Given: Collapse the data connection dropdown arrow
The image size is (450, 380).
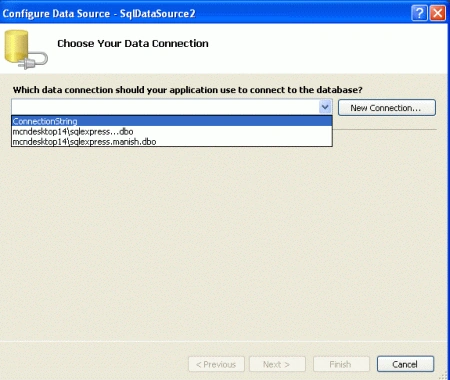Looking at the screenshot, I should tap(325, 107).
